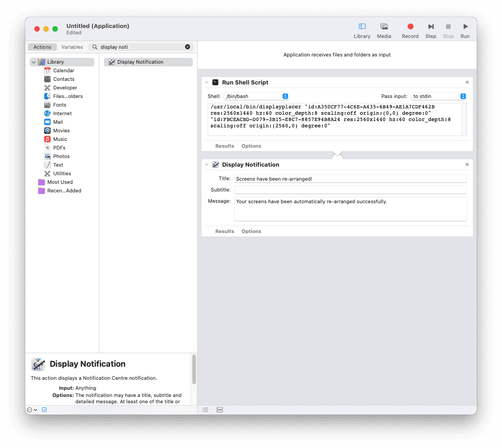502x448 pixels.
Task: Select the Library root item
Action: [62, 62]
